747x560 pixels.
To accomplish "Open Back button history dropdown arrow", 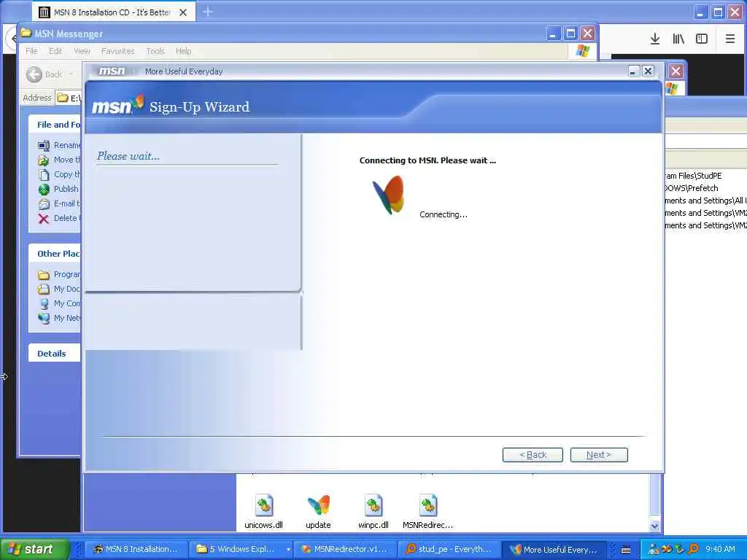I will pos(71,74).
